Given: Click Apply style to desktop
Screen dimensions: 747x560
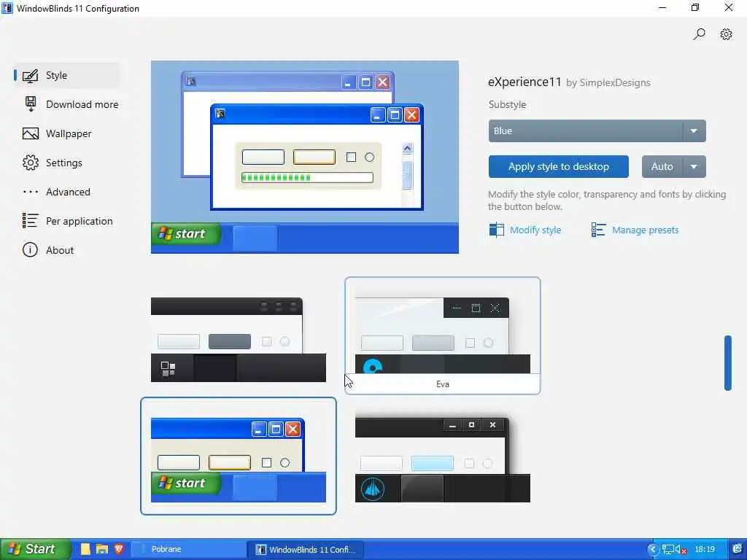Looking at the screenshot, I should pos(558,167).
